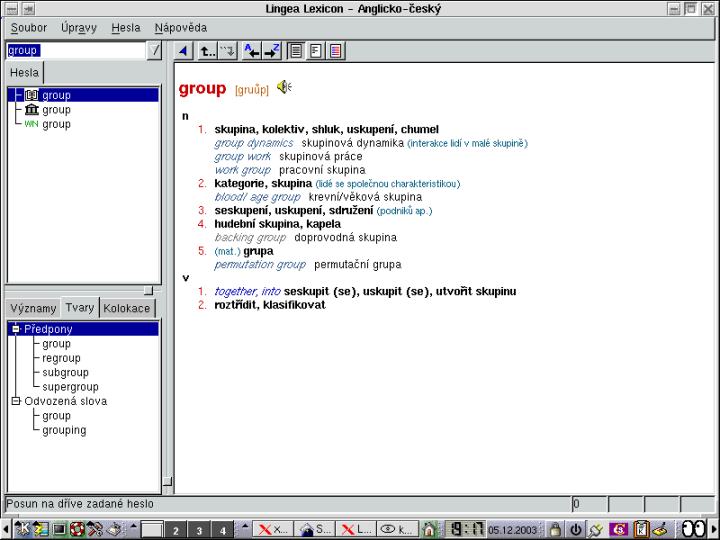720x540 pixels.
Task: Select 'group' under Odvozená slova
Action: (56, 416)
